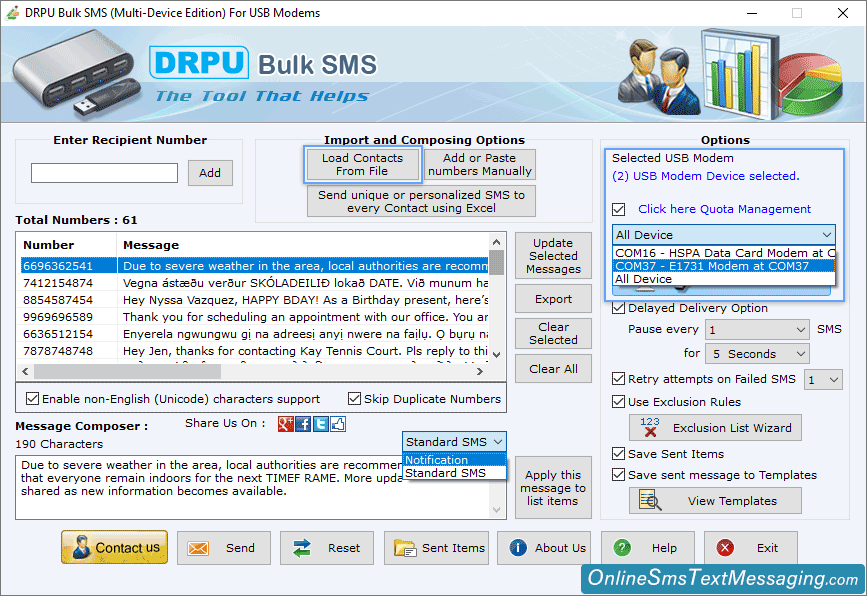Viewport: 867px width, 596px height.
Task: Click Add recipient number button
Action: coord(210,173)
